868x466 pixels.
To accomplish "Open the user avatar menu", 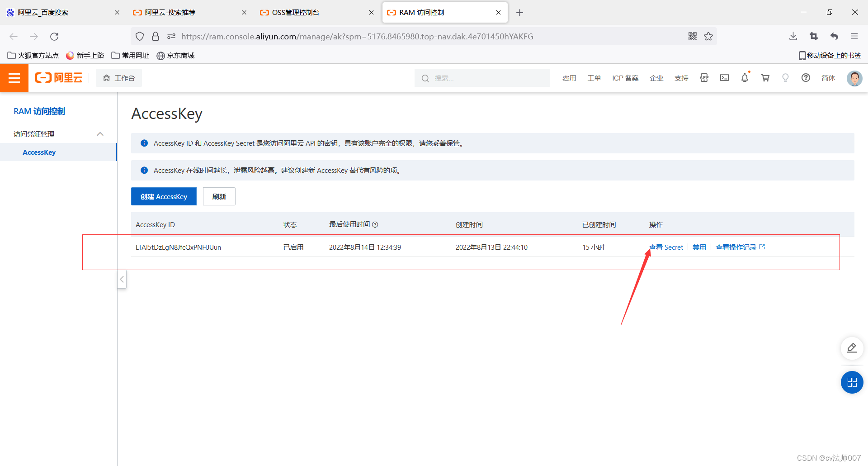I will pyautogui.click(x=854, y=78).
